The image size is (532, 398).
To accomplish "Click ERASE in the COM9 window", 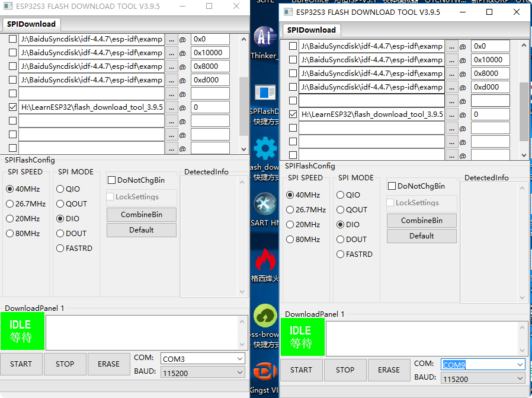I will pyautogui.click(x=389, y=370).
